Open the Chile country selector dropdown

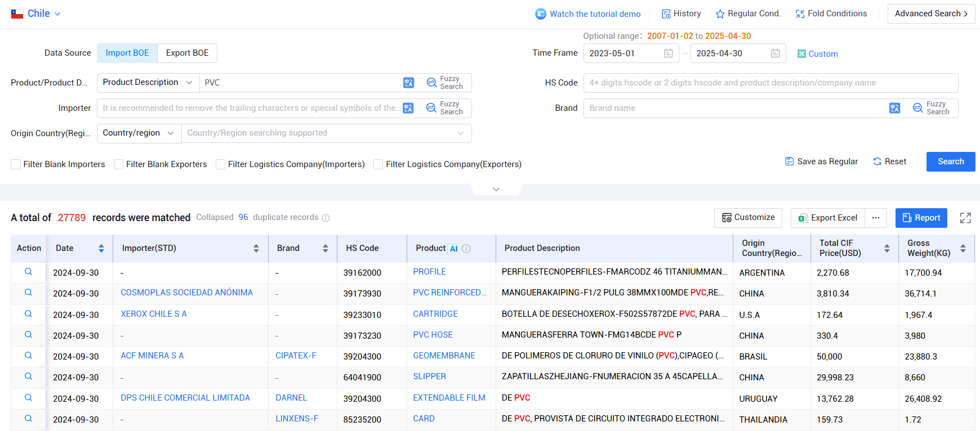click(x=36, y=14)
